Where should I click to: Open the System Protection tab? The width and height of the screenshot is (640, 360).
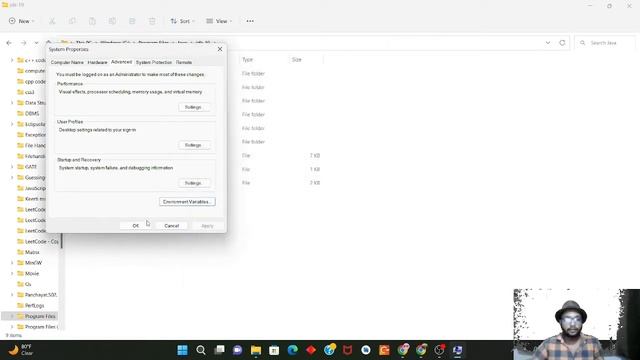point(154,62)
